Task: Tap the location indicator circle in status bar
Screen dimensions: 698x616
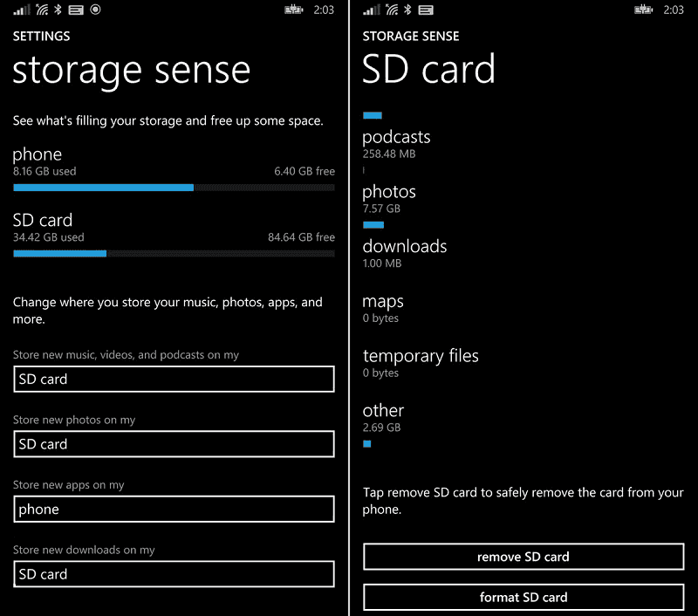Action: 96,10
